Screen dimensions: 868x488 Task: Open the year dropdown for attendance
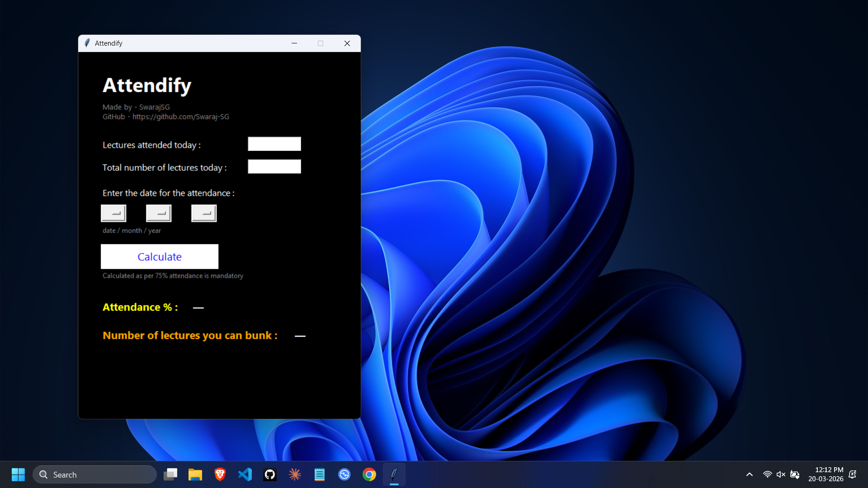pos(204,213)
